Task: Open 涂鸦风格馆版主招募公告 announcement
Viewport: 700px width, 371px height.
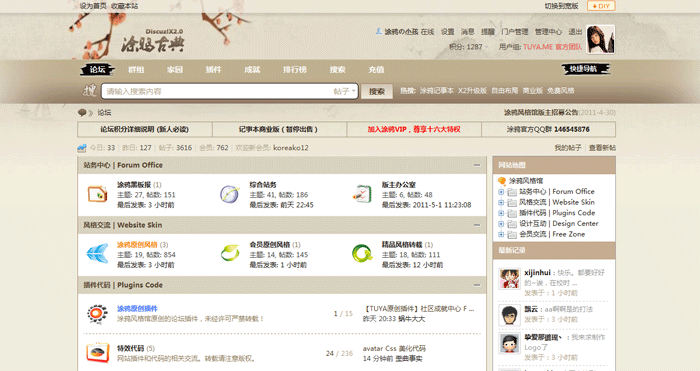Action: point(541,113)
